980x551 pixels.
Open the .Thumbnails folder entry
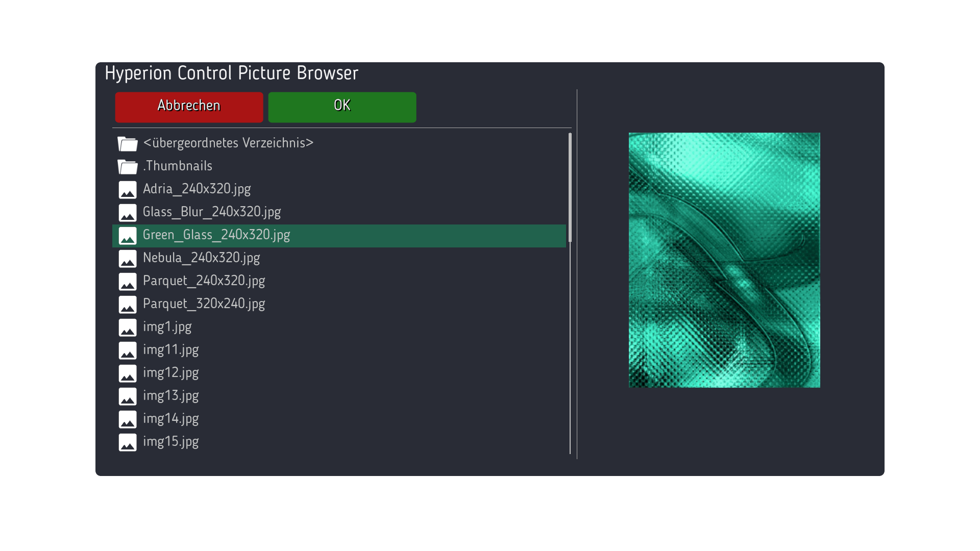click(x=178, y=166)
